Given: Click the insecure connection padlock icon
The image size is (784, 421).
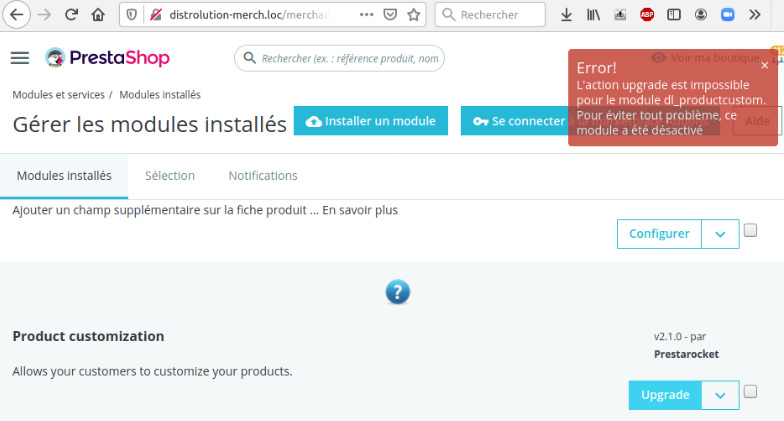Looking at the screenshot, I should [x=156, y=15].
